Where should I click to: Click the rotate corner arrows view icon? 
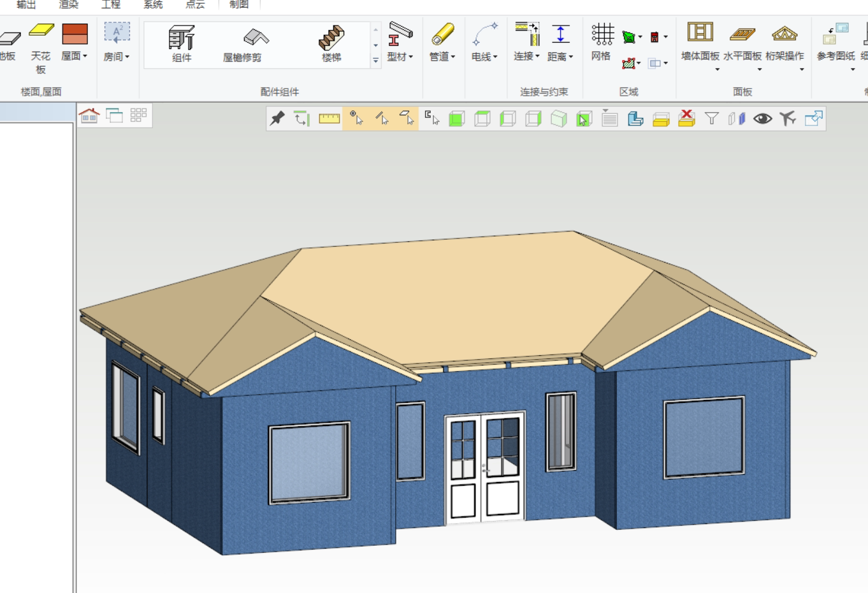coord(302,119)
